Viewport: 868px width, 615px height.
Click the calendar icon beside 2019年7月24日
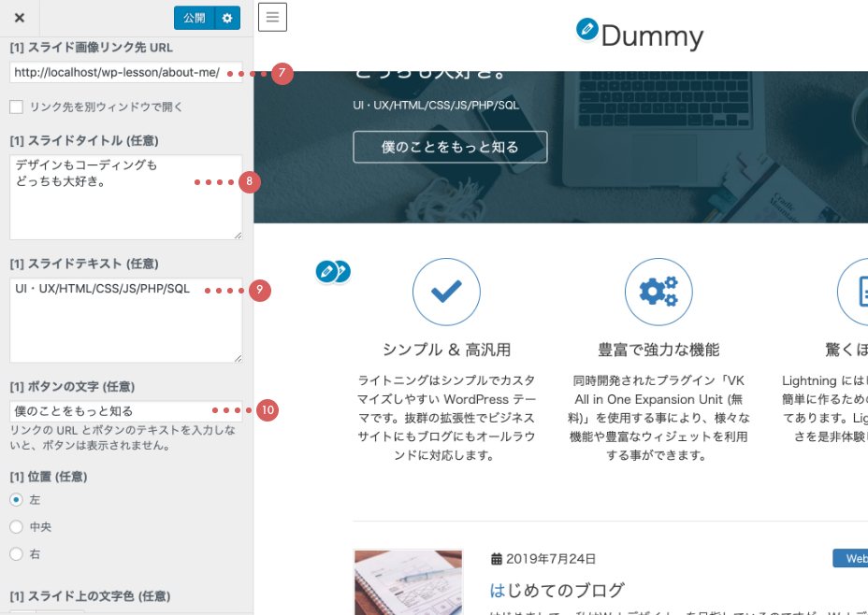click(497, 559)
